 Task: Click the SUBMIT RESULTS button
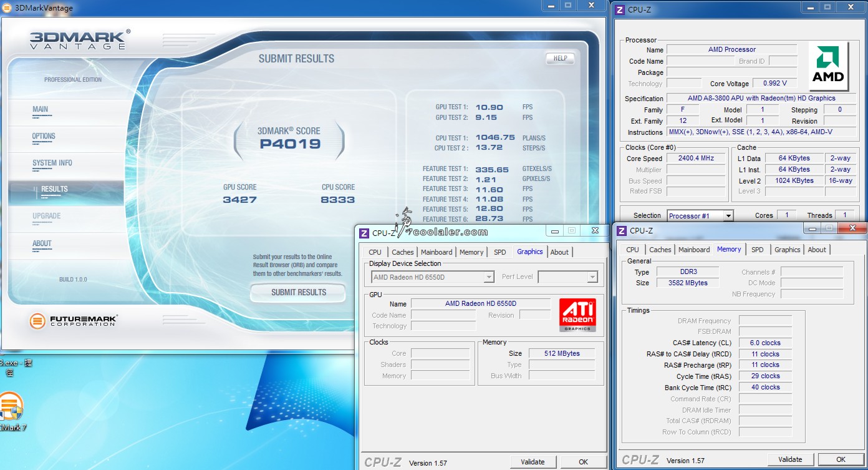[x=298, y=292]
